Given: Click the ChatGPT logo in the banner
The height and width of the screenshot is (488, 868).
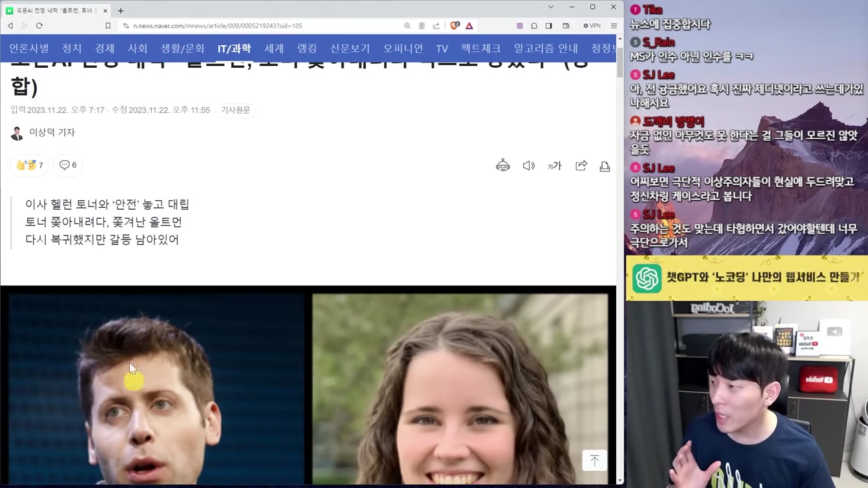Looking at the screenshot, I should coord(647,279).
